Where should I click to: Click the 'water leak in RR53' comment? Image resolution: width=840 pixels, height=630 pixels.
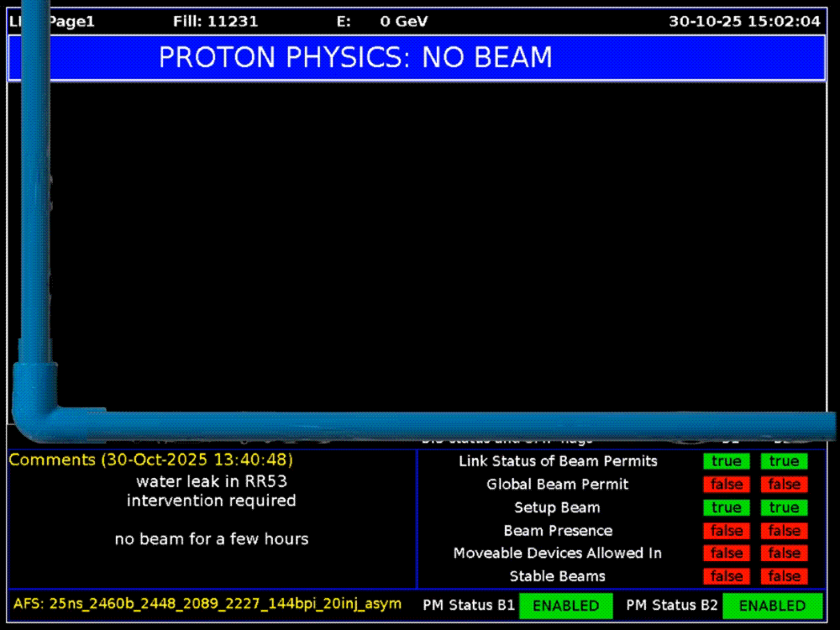pyautogui.click(x=211, y=482)
